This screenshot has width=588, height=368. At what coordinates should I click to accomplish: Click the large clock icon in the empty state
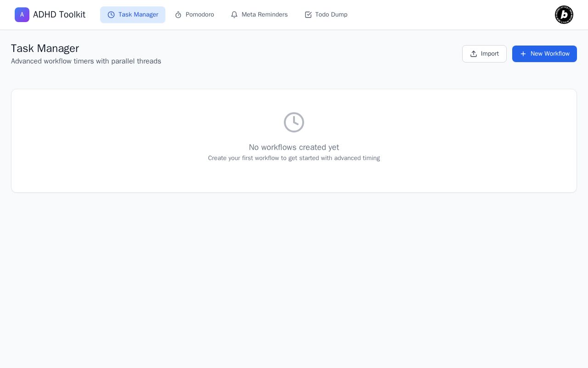click(294, 122)
